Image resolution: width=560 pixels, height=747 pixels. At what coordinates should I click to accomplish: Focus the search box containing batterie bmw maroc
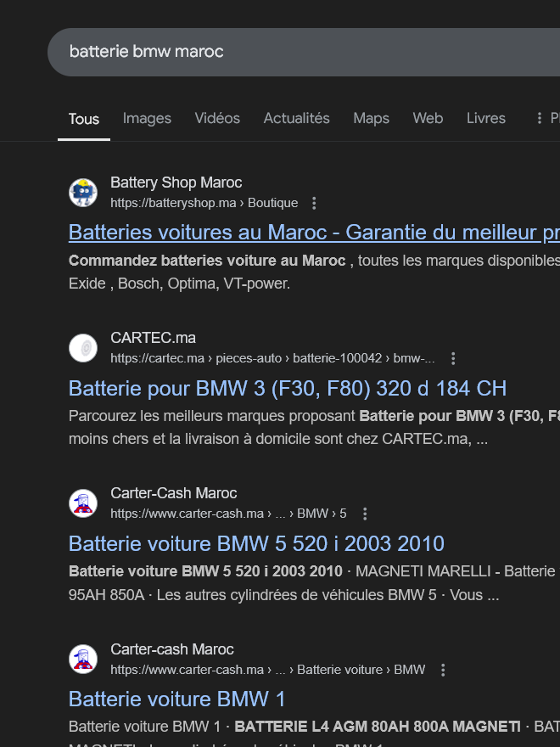[x=304, y=52]
